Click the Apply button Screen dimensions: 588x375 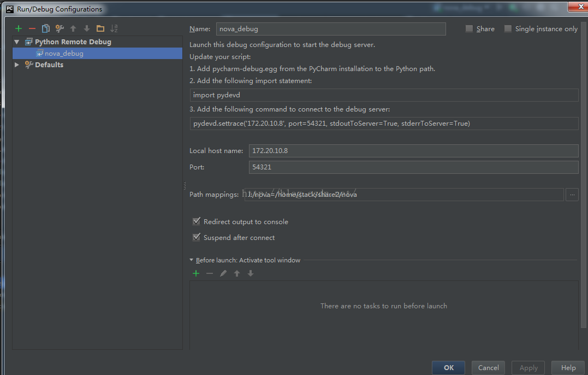(x=528, y=367)
